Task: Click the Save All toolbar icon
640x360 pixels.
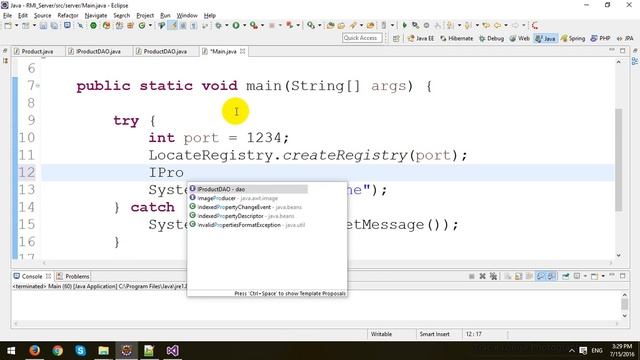Action: click(54, 25)
